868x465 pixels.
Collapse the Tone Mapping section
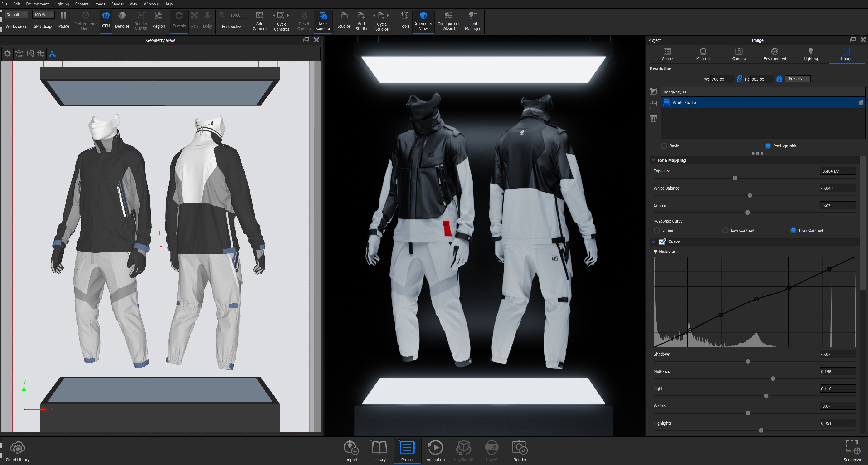[653, 160]
